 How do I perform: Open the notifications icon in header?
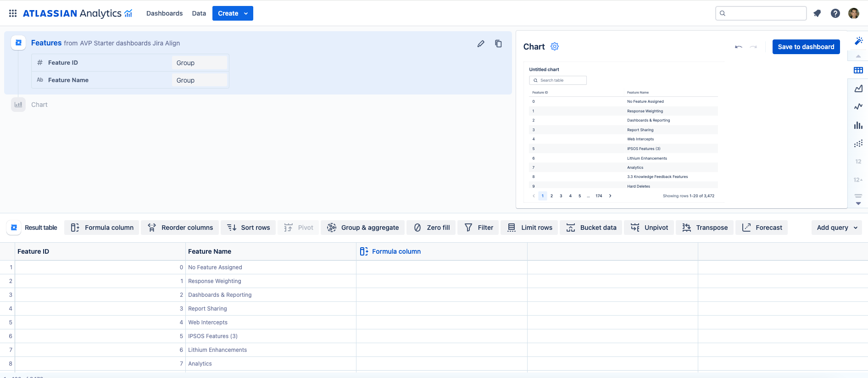point(817,13)
